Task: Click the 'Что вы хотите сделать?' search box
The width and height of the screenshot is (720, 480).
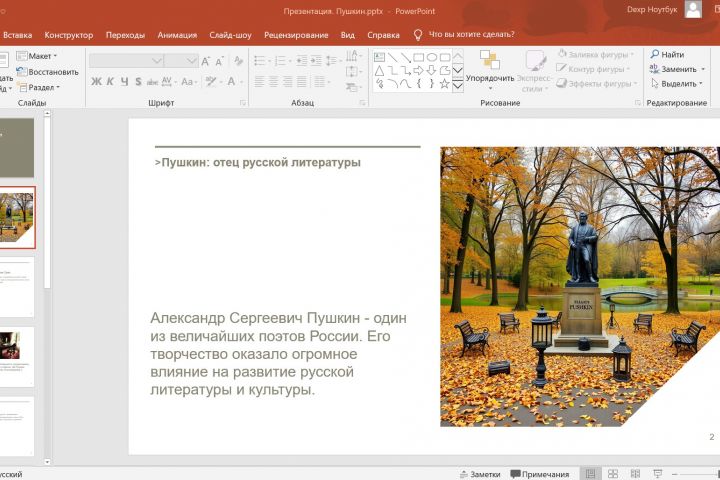Action: [470, 35]
